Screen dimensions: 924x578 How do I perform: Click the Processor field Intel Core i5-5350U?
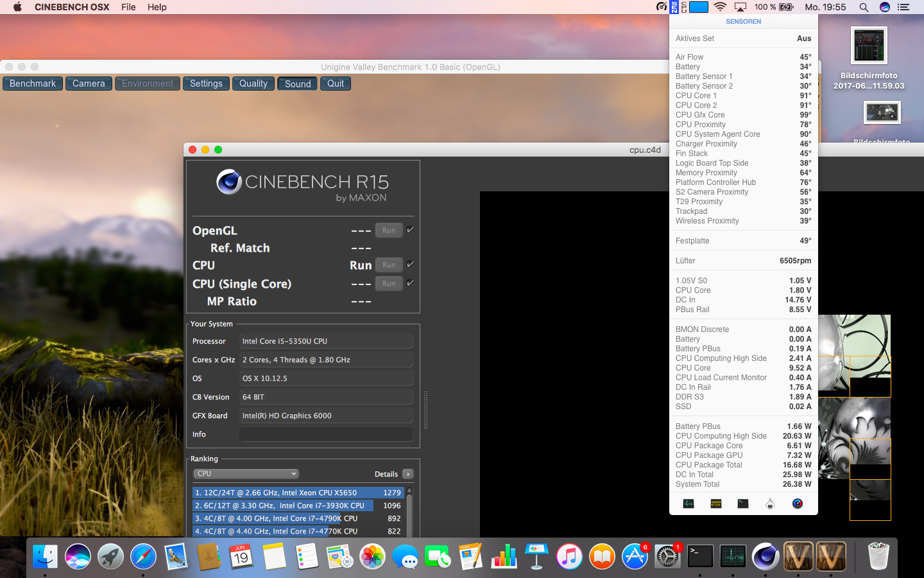click(326, 341)
